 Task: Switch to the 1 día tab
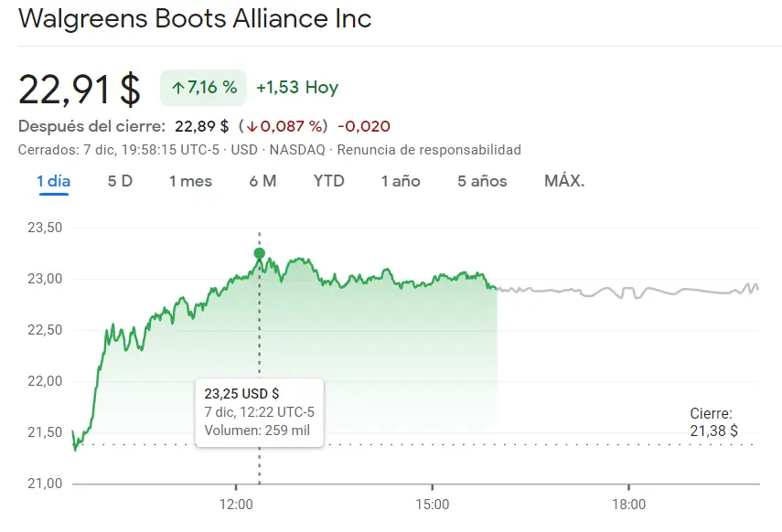[x=52, y=181]
